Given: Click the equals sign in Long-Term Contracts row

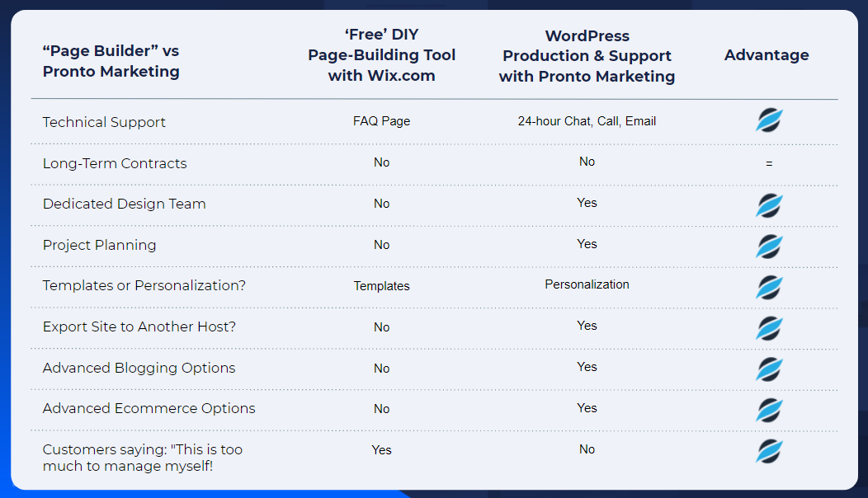Looking at the screenshot, I should [769, 163].
